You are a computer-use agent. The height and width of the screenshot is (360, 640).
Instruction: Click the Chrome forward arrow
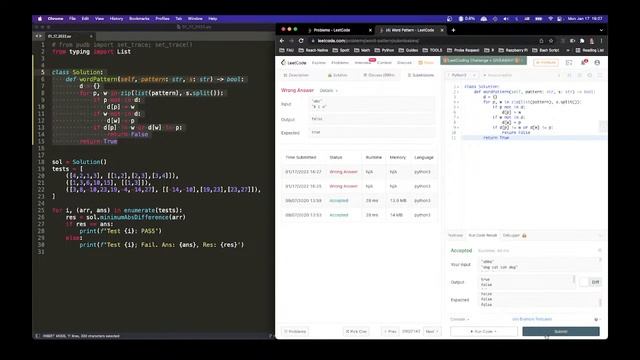[291, 41]
